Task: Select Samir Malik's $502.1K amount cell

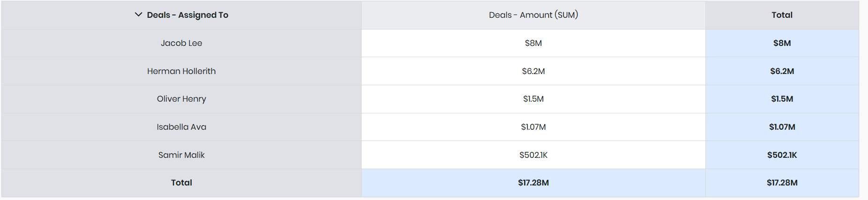Action: 533,155
